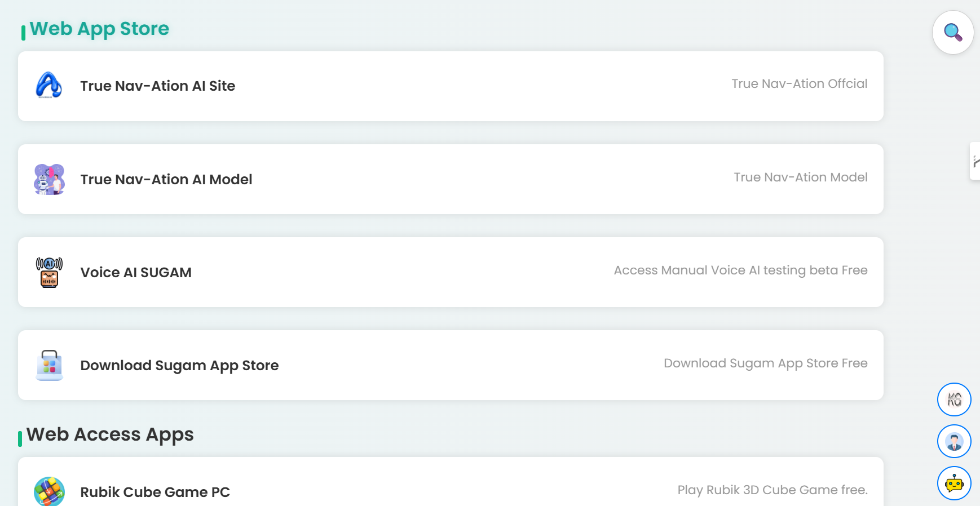The image size is (980, 506).
Task: Click the user avatar floating button
Action: click(954, 441)
